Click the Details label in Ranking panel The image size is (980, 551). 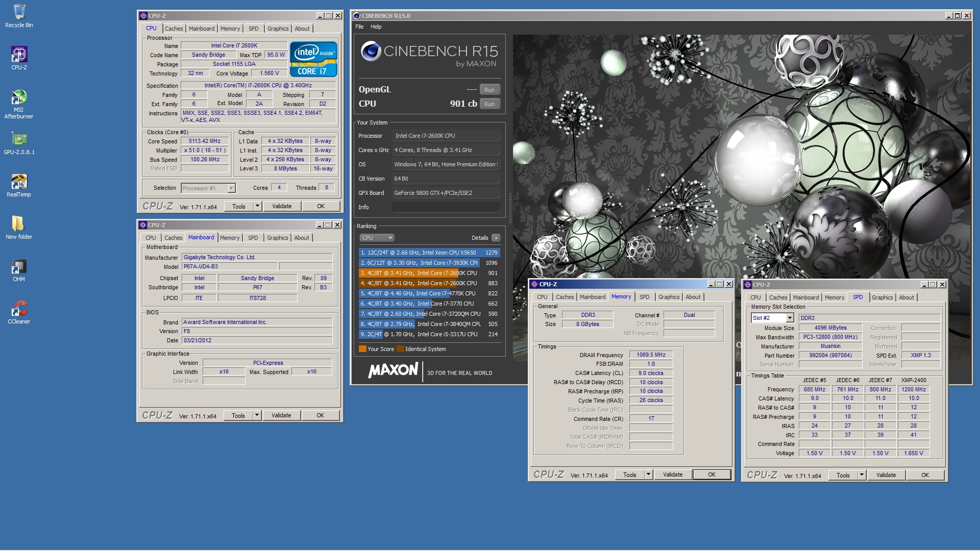tap(479, 238)
